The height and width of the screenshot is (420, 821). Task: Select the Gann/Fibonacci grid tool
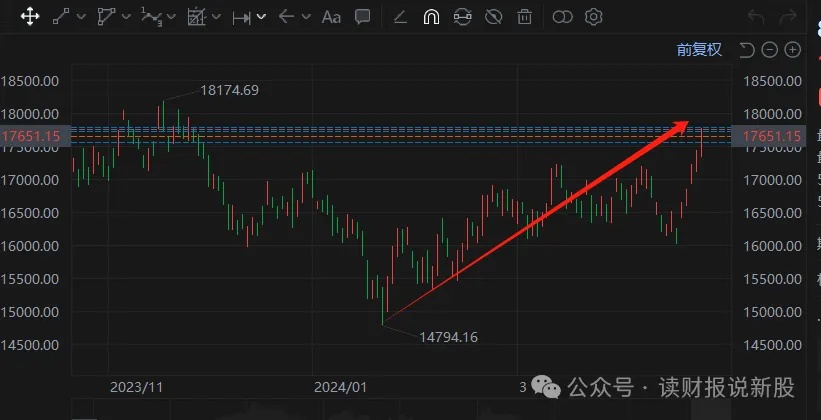point(197,17)
